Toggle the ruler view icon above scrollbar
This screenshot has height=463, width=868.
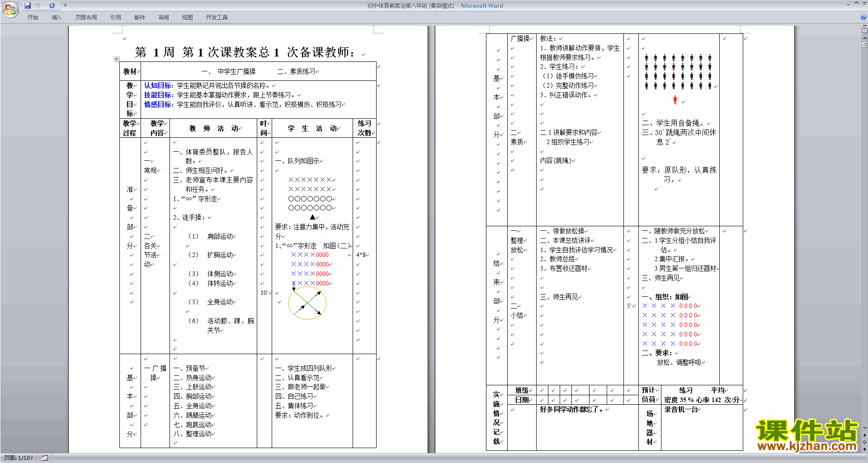864,30
